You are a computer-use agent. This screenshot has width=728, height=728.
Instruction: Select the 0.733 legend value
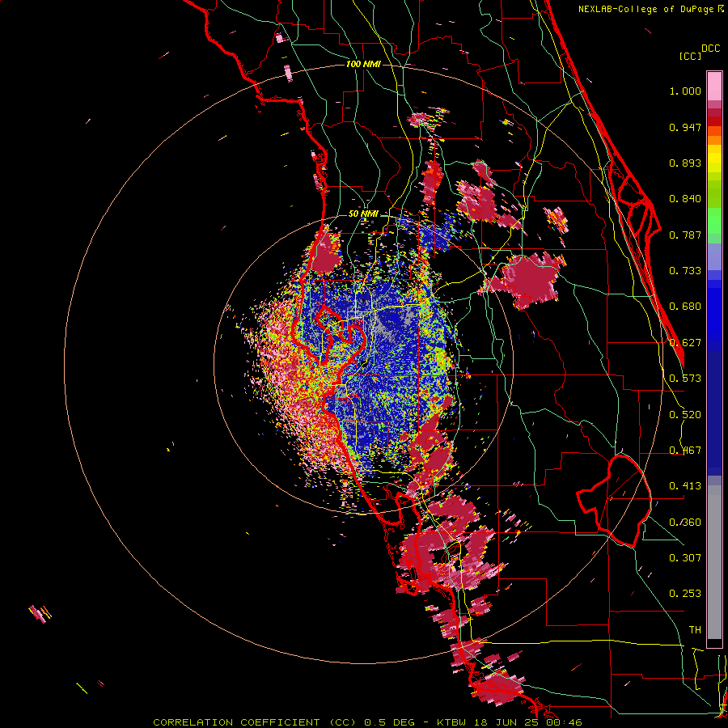[x=685, y=271]
